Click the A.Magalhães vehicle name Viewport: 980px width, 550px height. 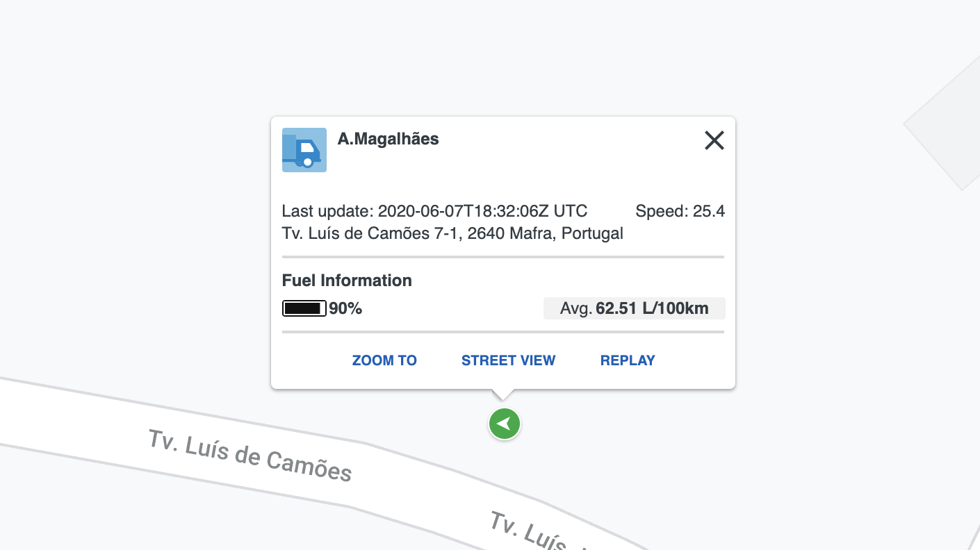tap(389, 139)
